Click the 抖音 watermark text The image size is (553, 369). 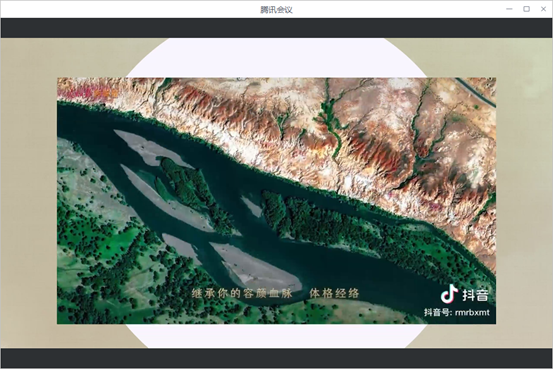click(x=475, y=295)
